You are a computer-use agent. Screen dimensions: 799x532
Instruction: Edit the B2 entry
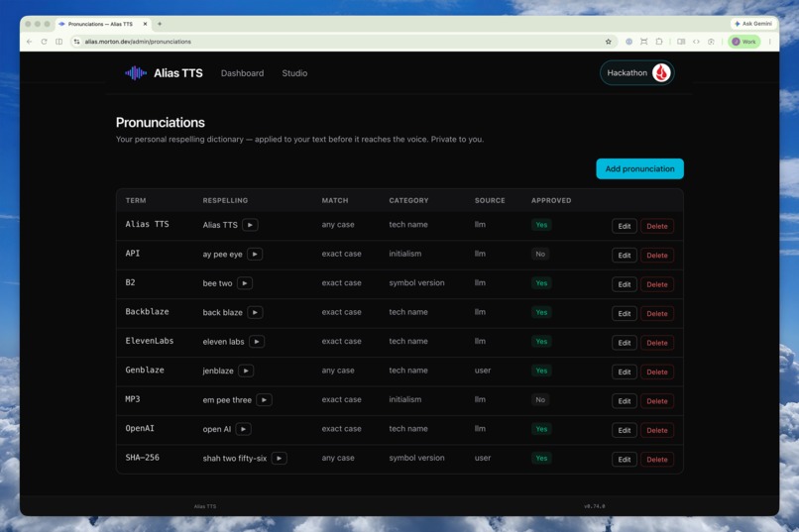625,284
